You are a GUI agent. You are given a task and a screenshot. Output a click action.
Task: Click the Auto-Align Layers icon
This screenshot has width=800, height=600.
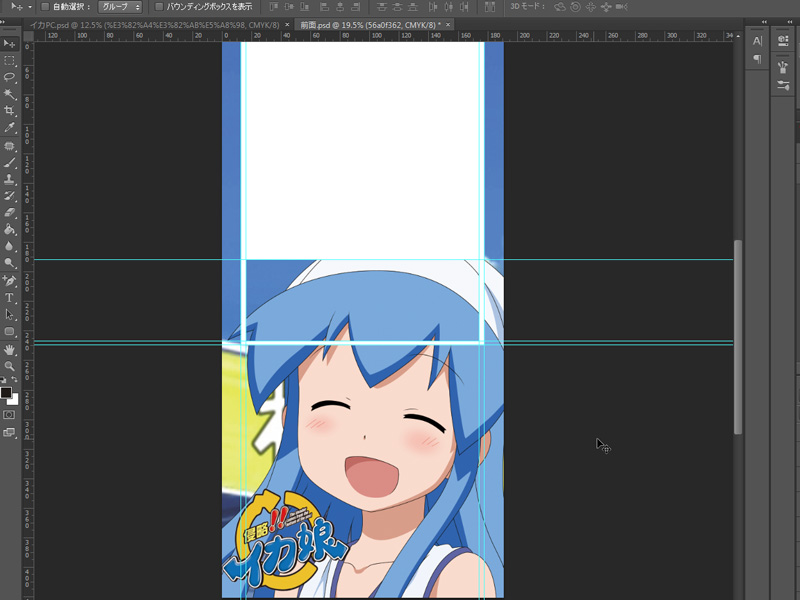[x=490, y=7]
